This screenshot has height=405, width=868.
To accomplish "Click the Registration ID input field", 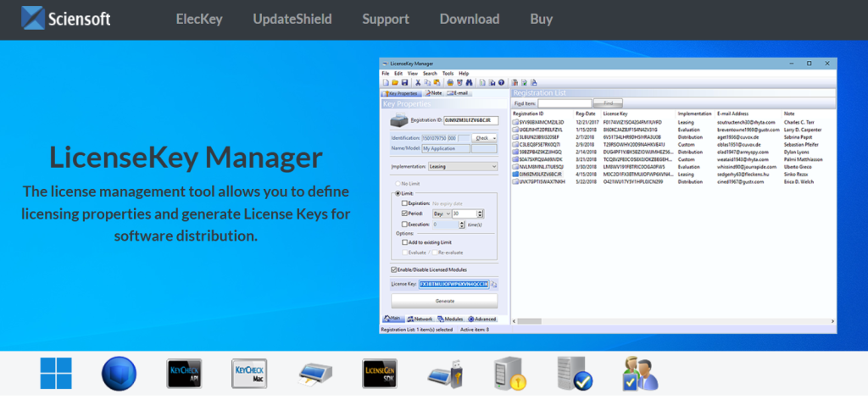I will 470,120.
